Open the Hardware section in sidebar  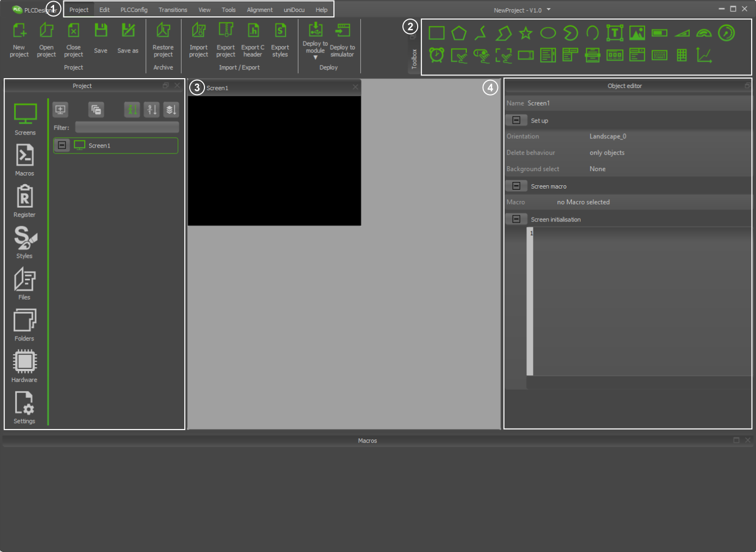coord(25,366)
